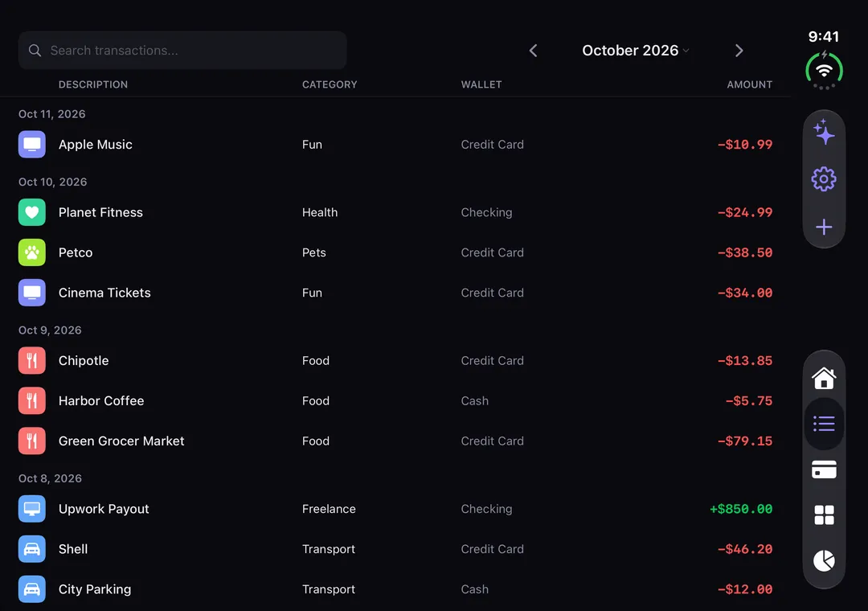Click the -$79.15 amount
868x611 pixels.
(x=744, y=441)
